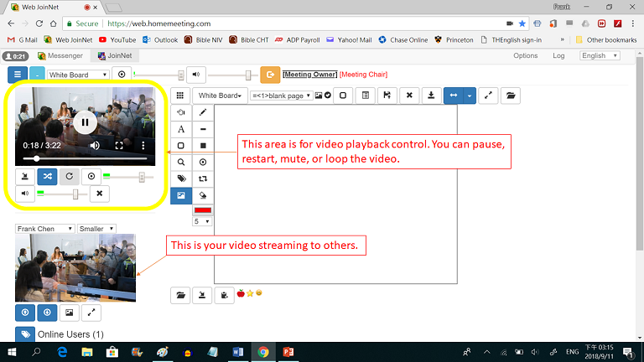Viewport: 644px width, 362px height.
Task: Select the eraser tool
Action: pos(204,194)
